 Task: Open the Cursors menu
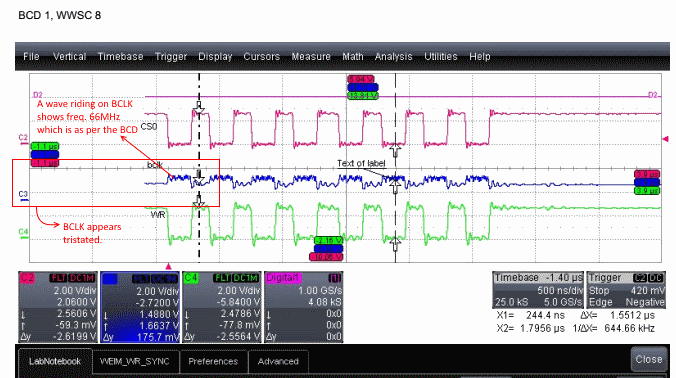tap(261, 56)
